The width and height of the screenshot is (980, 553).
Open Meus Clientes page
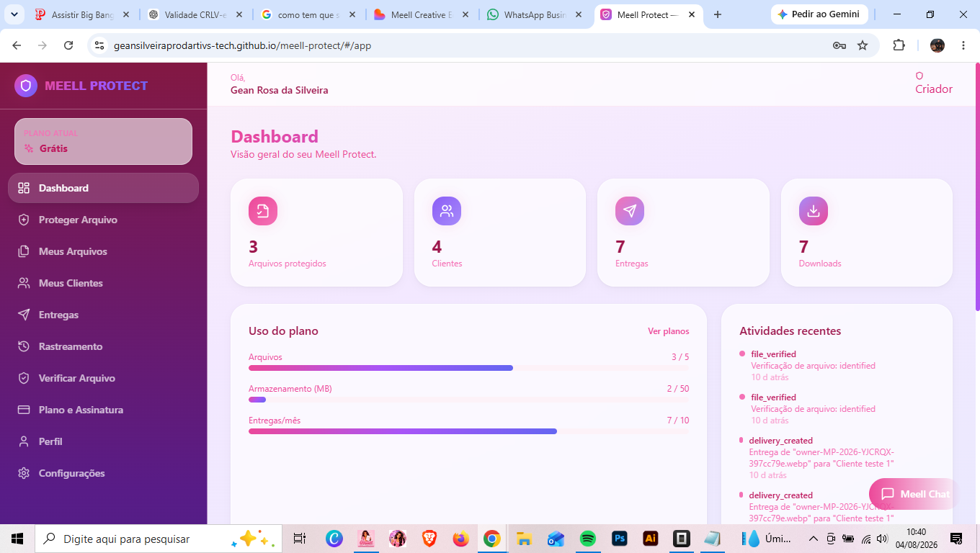pos(103,283)
